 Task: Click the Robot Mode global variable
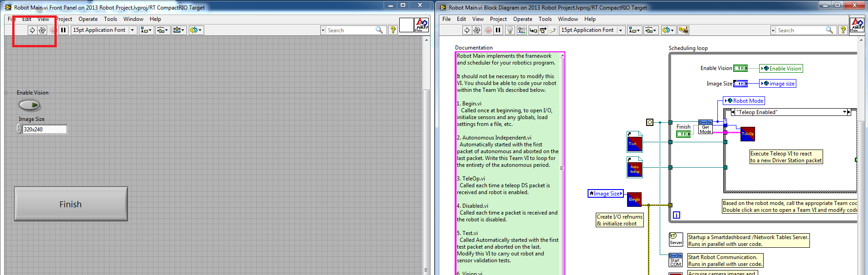tap(744, 101)
